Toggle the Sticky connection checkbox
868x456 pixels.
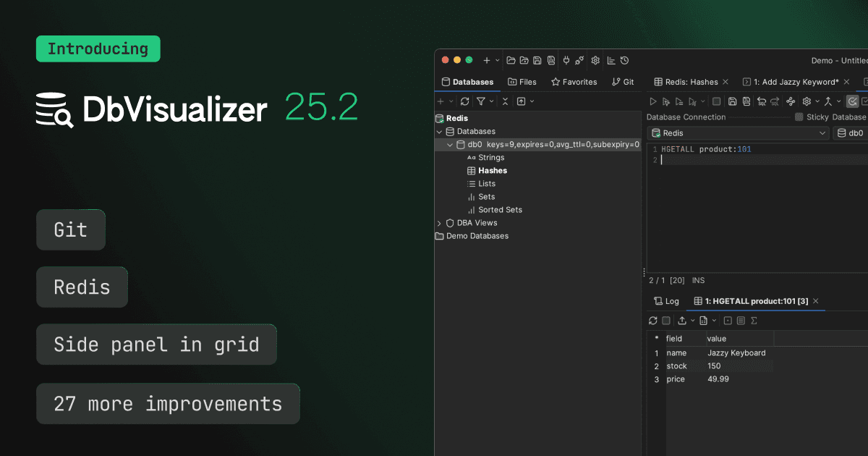point(799,117)
